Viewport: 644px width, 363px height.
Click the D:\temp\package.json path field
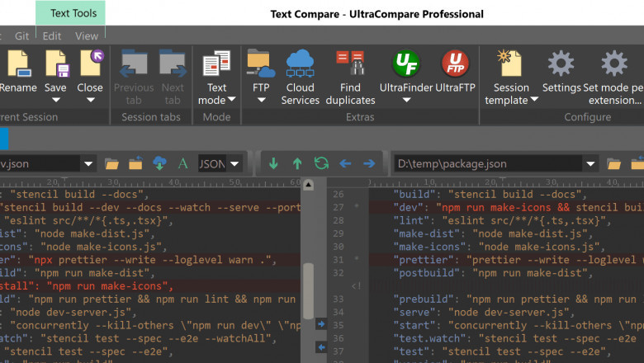click(x=488, y=164)
